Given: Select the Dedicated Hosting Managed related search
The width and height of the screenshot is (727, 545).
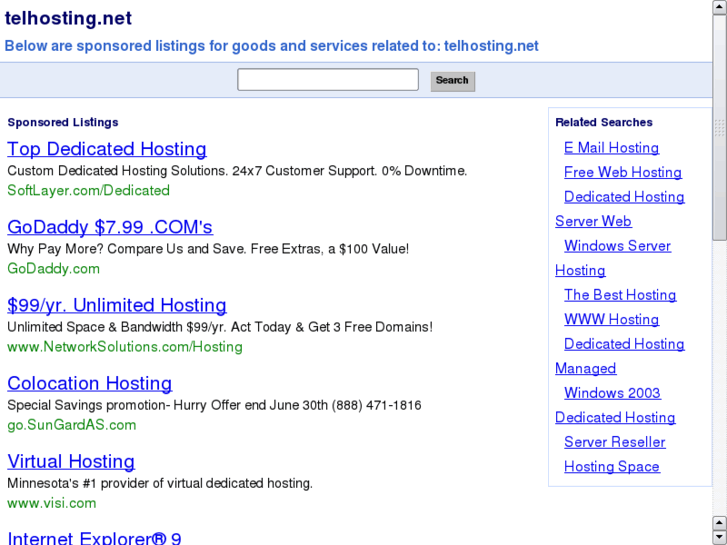Looking at the screenshot, I should [624, 344].
